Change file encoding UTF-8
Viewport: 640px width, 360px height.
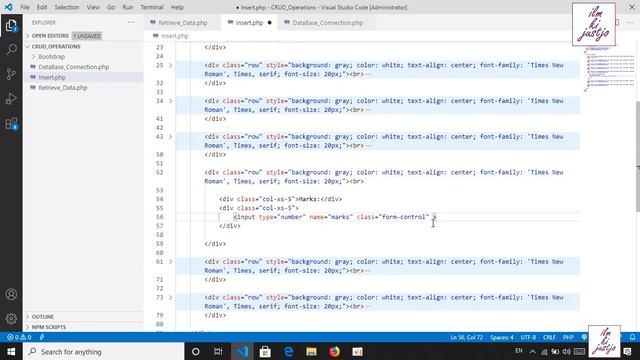(x=528, y=337)
